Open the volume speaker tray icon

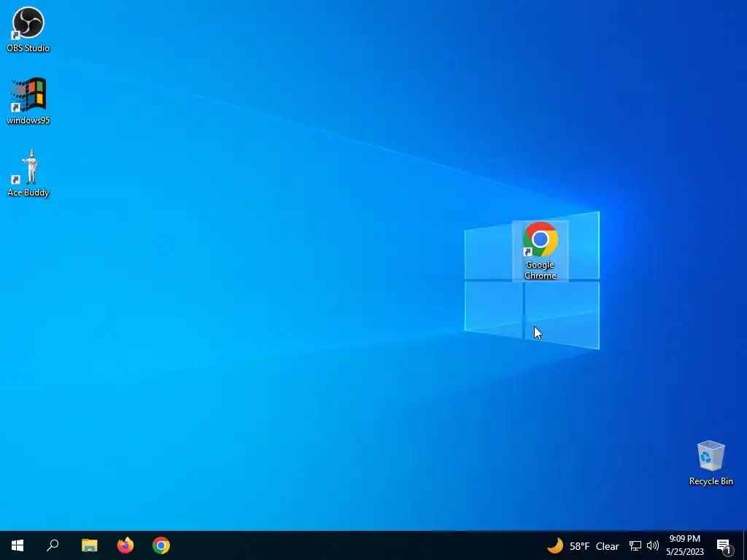pyautogui.click(x=653, y=545)
